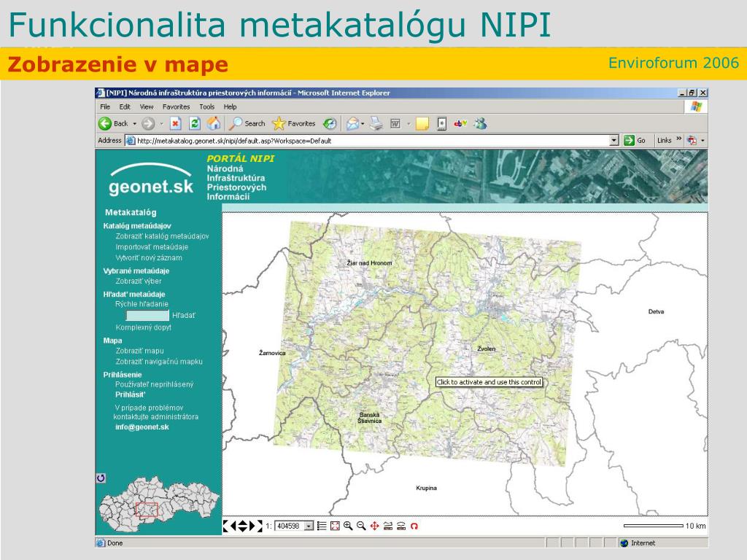This screenshot has width=747, height=560.
Task: Click the yellow note Discuss icon
Action: pos(422,124)
